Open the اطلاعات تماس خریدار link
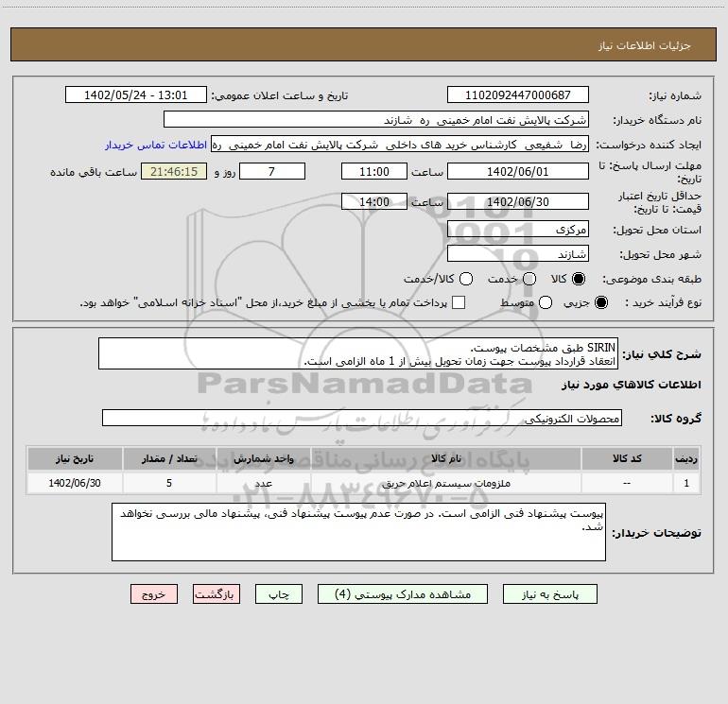 click(x=156, y=145)
